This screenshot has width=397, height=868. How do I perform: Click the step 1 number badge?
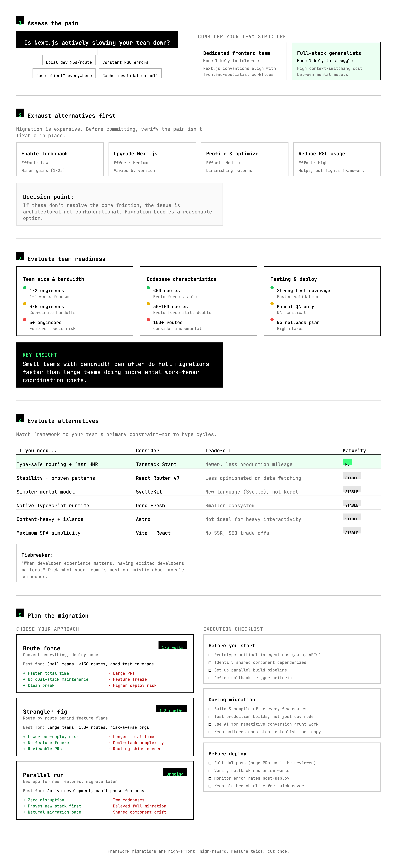(x=20, y=21)
